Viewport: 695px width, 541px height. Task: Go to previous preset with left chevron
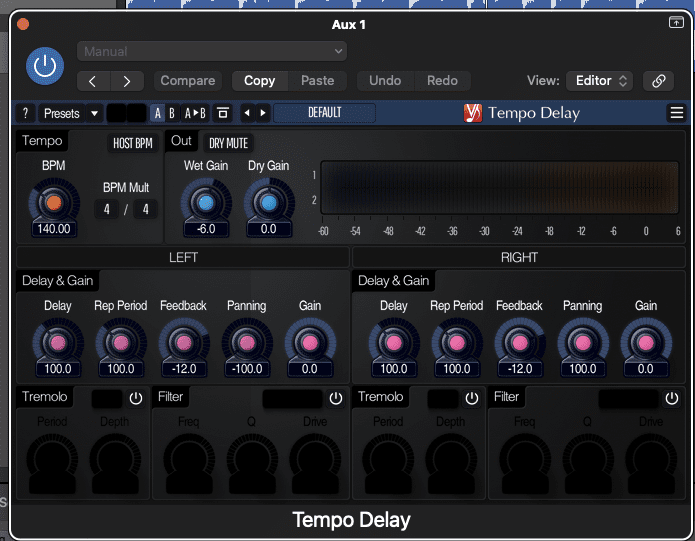point(93,81)
